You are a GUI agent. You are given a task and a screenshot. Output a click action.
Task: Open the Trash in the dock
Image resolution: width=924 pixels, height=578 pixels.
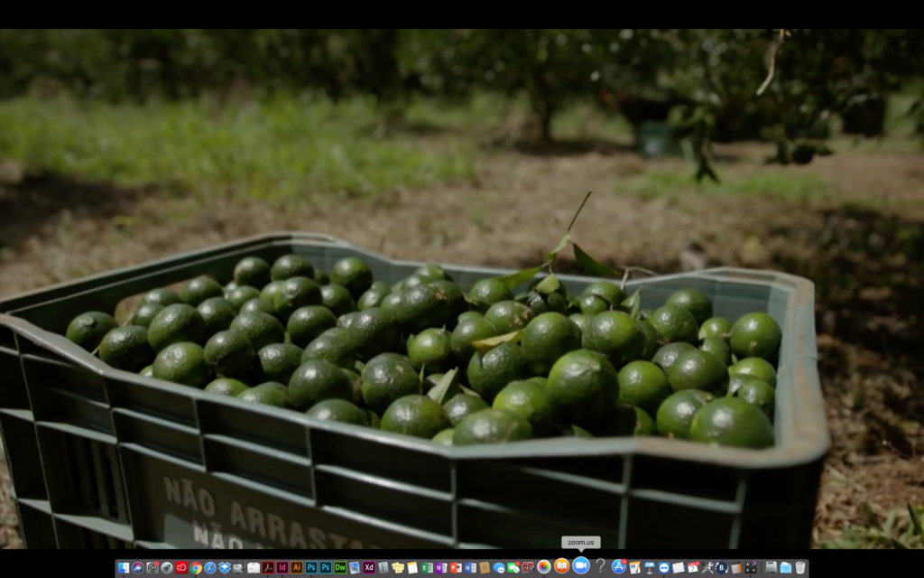coord(800,567)
